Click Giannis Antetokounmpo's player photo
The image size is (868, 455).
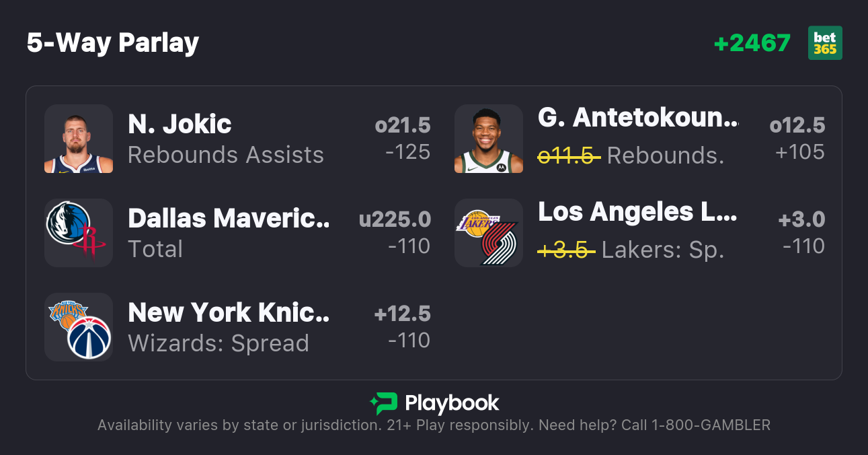pyautogui.click(x=489, y=139)
